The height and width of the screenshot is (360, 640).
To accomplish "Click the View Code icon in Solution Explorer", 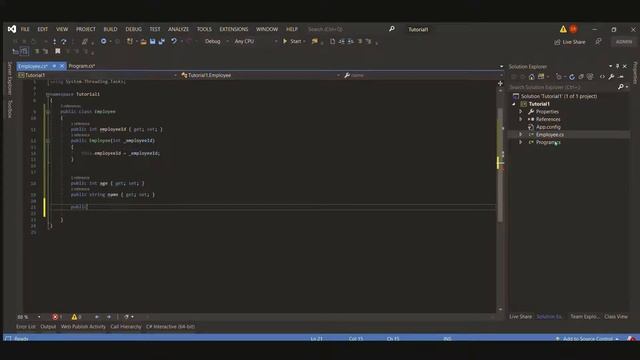I will tap(602, 77).
